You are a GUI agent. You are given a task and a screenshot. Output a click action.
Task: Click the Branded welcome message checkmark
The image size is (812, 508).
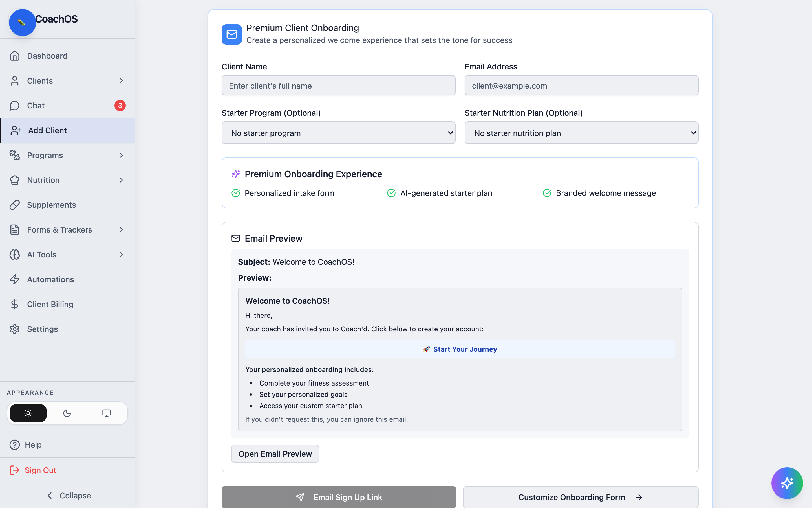(x=547, y=193)
